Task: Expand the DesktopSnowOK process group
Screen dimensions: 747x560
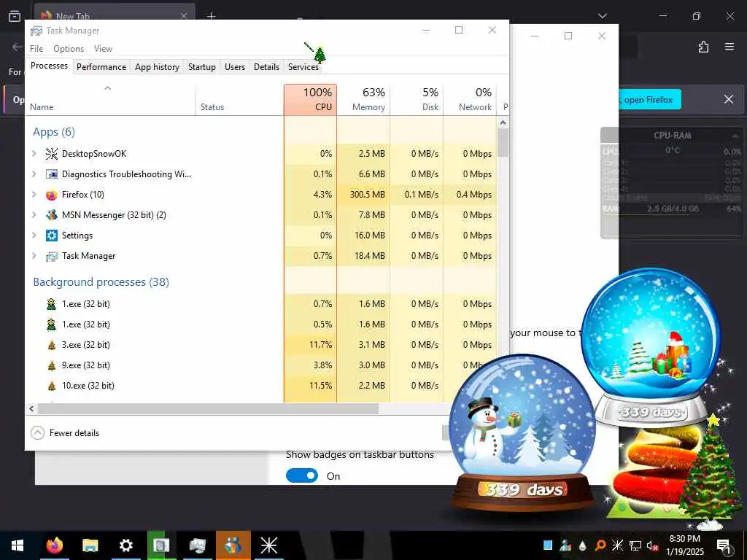Action: click(34, 153)
